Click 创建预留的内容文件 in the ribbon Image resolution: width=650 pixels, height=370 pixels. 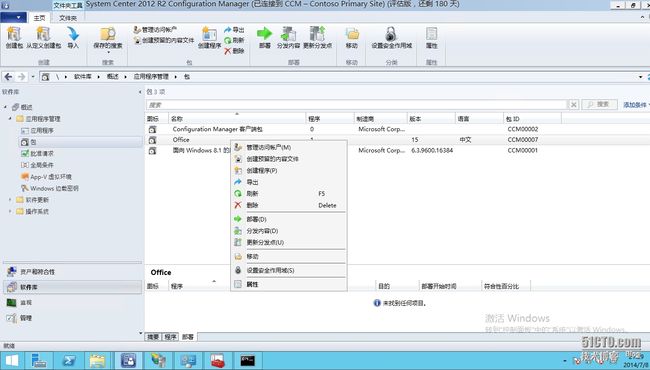(164, 40)
